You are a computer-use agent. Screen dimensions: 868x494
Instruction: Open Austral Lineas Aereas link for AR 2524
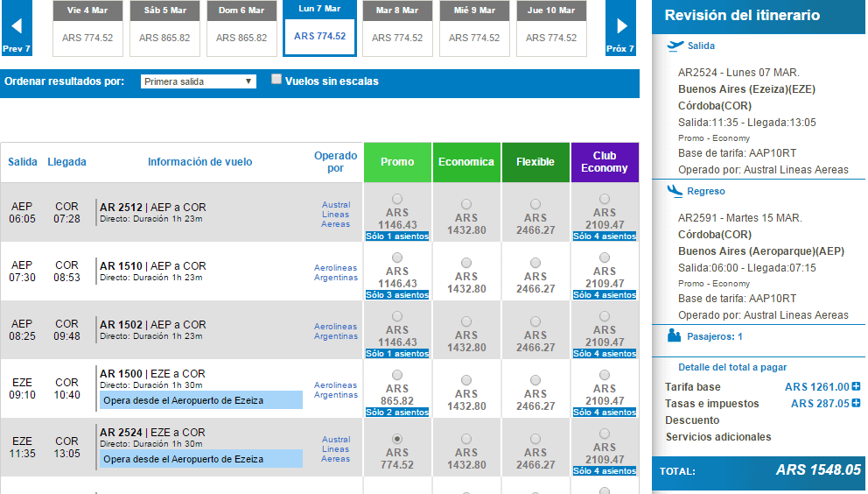click(x=335, y=449)
